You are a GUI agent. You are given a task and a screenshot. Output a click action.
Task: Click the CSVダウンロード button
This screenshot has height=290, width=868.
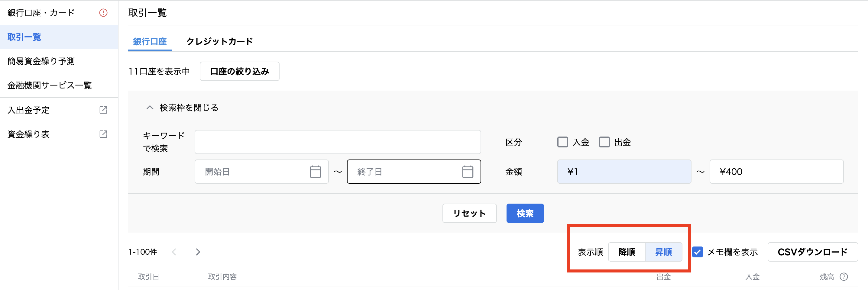click(x=813, y=252)
